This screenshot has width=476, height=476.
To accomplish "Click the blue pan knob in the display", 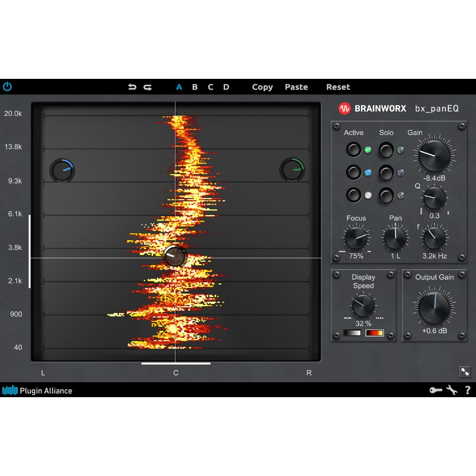I will (62, 169).
